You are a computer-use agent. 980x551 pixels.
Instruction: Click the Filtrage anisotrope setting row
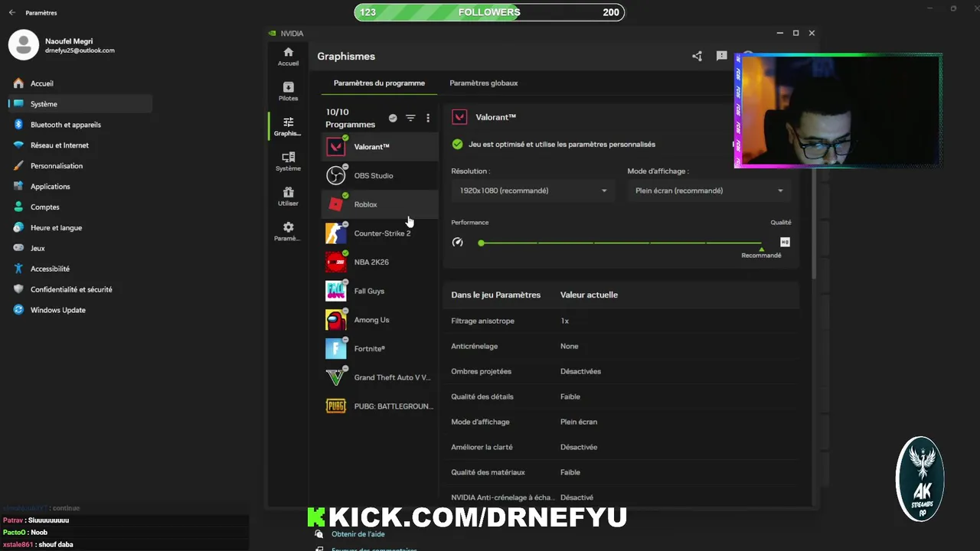621,321
